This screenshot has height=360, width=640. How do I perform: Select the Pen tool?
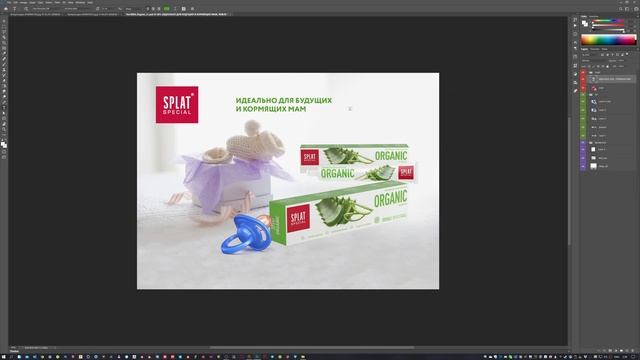pyautogui.click(x=4, y=102)
